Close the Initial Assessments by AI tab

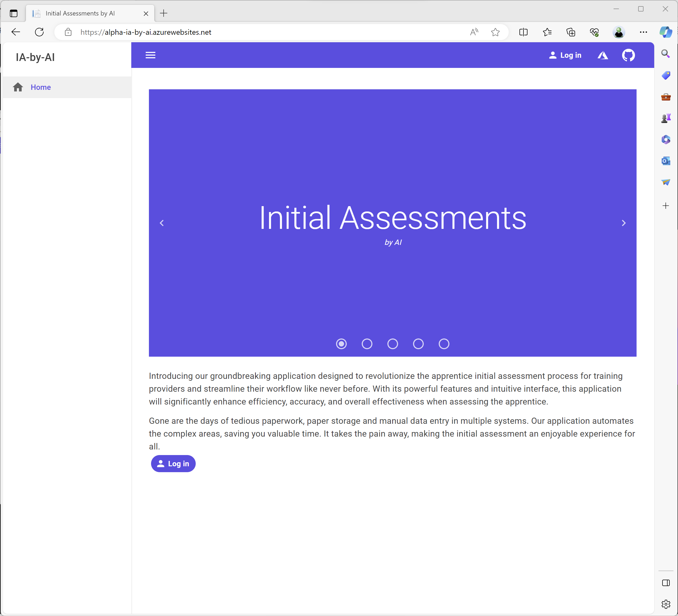click(x=146, y=13)
